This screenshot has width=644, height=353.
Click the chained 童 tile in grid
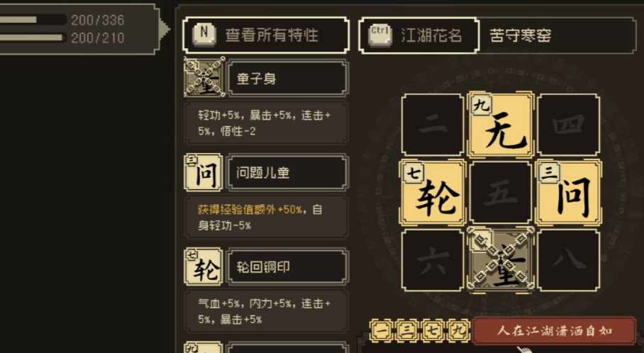click(501, 260)
